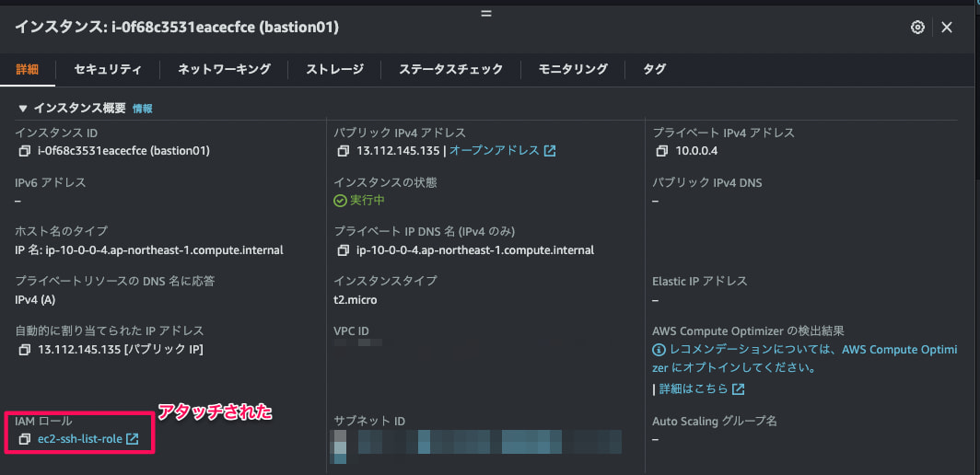
Task: Click the t2.micro instance type value
Action: point(356,300)
